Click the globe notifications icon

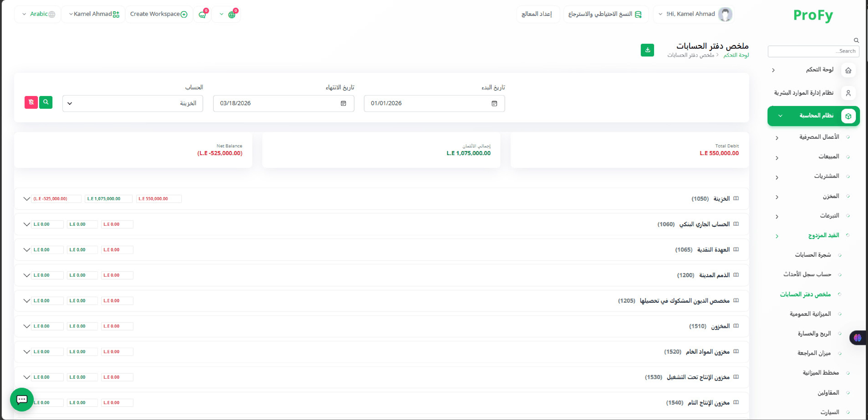(231, 14)
